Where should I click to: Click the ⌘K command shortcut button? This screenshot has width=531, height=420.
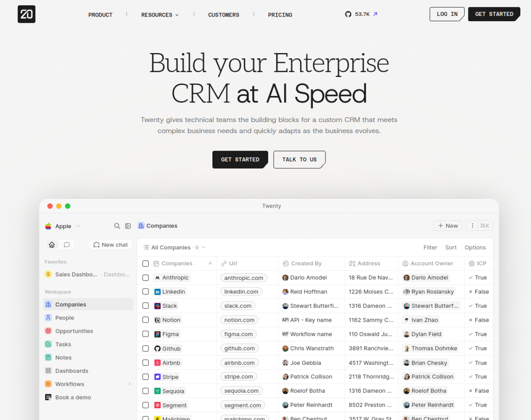(485, 226)
